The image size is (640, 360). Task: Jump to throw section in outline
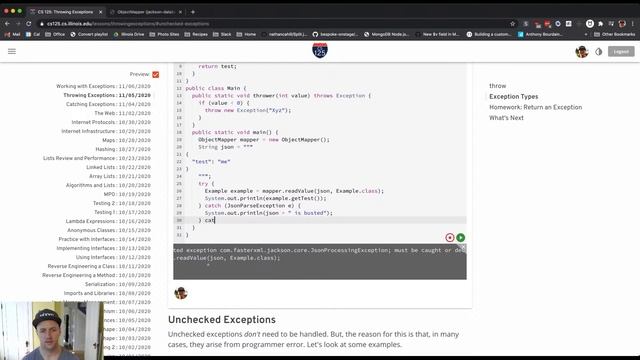coord(498,86)
